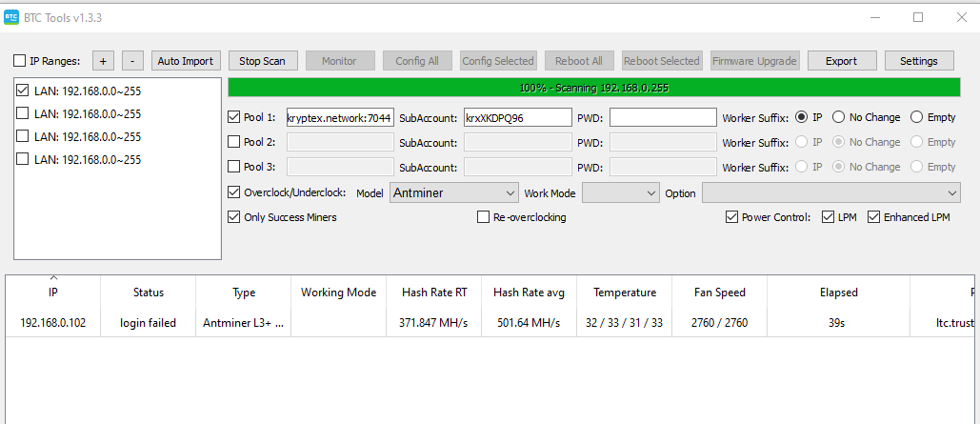This screenshot has width=980, height=424.
Task: Enable the Re-overclocking checkbox
Action: [484, 217]
